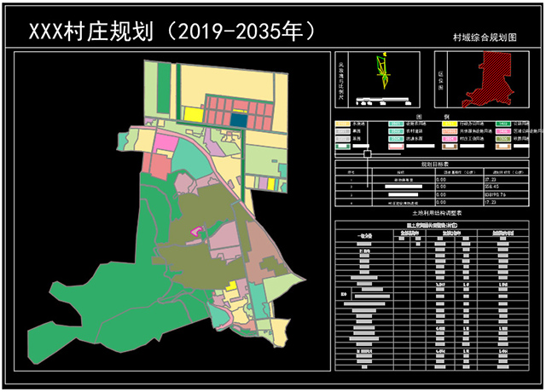Pick the olive green legend swatch
This screenshot has height=392, width=546.
503,139
